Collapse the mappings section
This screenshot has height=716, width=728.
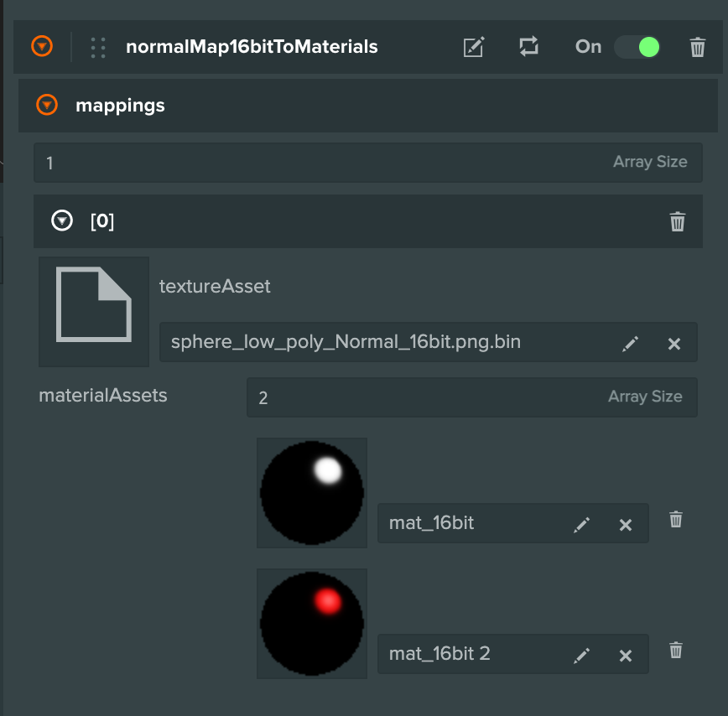pos(48,105)
